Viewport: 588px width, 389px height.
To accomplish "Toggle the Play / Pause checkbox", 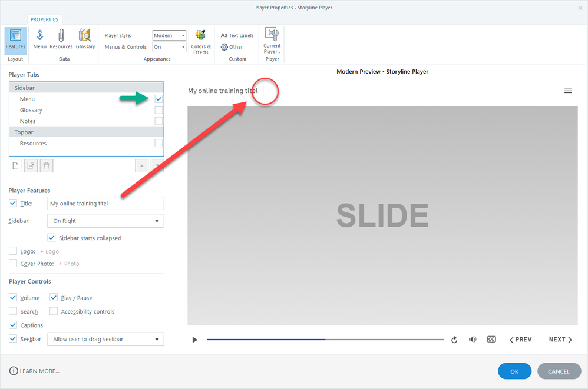I will pos(54,297).
